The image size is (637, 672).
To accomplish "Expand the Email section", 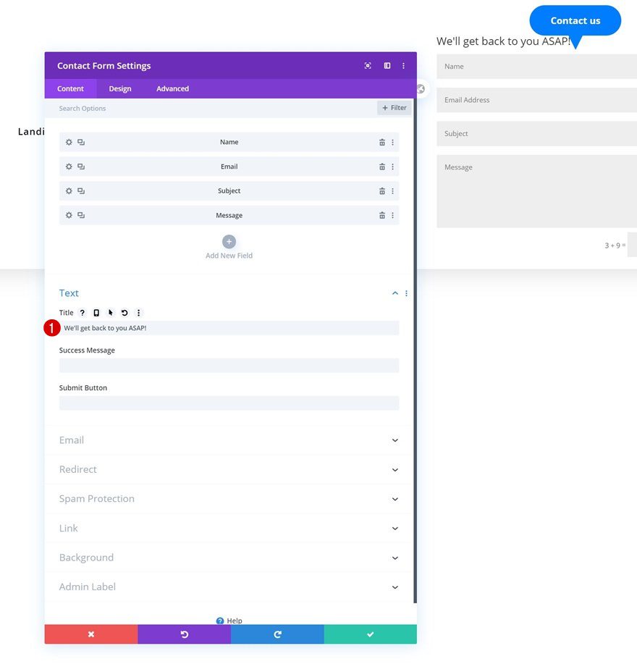I will coord(229,440).
